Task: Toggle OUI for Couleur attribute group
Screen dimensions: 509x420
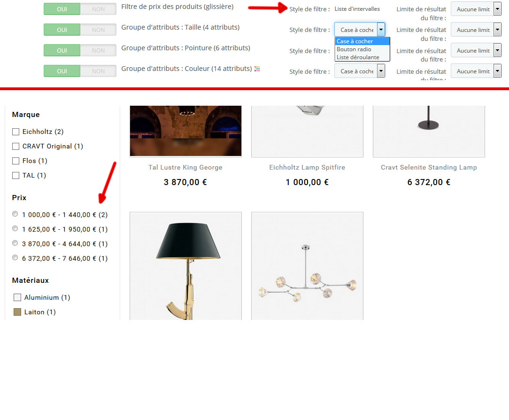Action: tap(62, 71)
